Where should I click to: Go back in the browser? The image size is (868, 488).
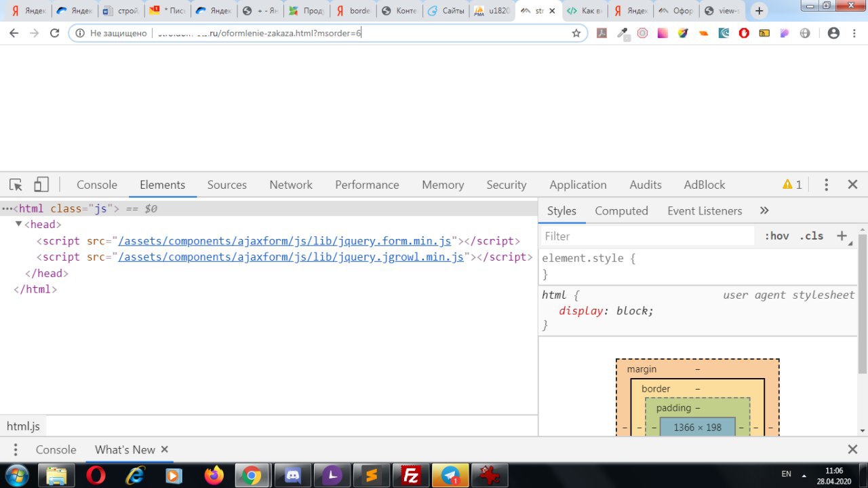tap(14, 33)
